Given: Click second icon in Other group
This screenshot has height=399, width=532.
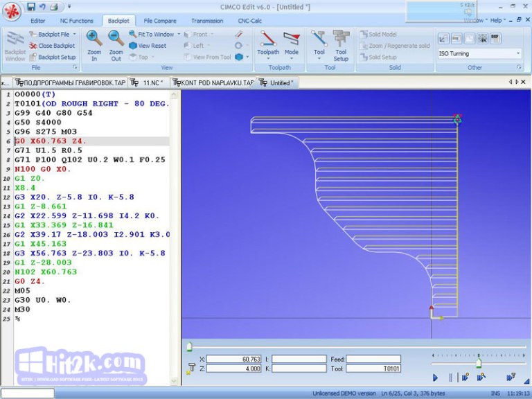Looking at the screenshot, I should pyautogui.click(x=456, y=39).
